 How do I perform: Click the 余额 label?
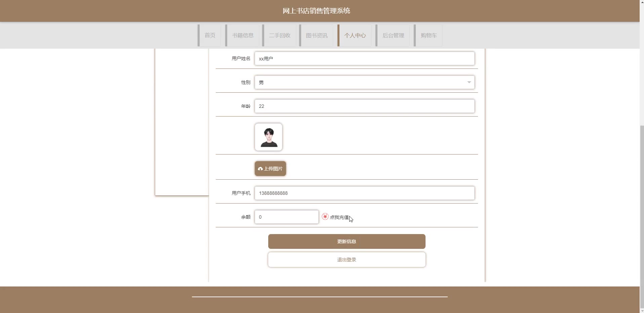[246, 217]
